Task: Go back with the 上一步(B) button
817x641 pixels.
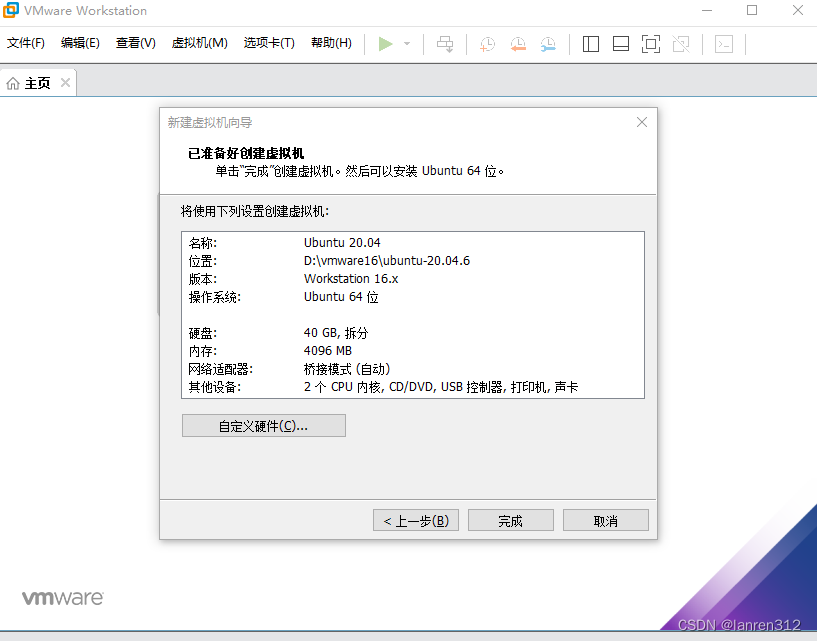Action: (416, 521)
